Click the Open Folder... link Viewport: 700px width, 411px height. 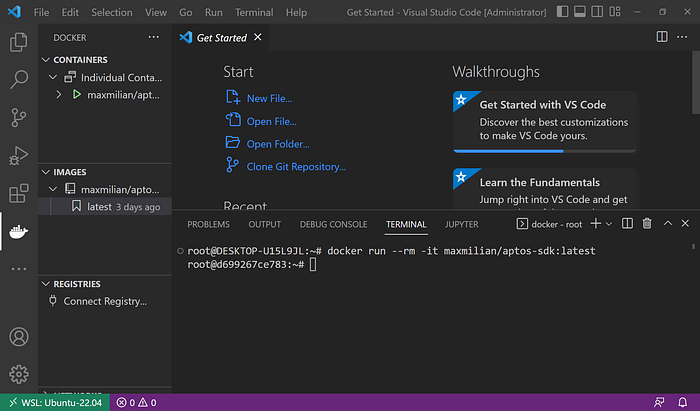[278, 144]
